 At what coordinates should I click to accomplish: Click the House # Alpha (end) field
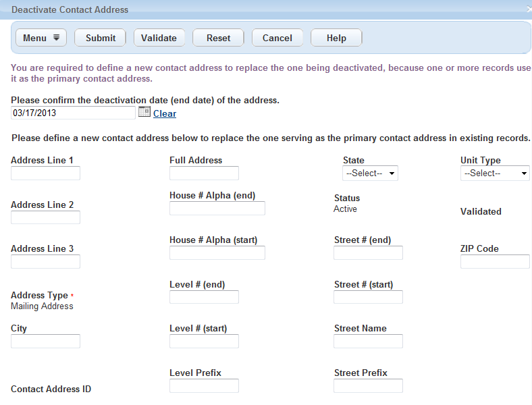(217, 209)
